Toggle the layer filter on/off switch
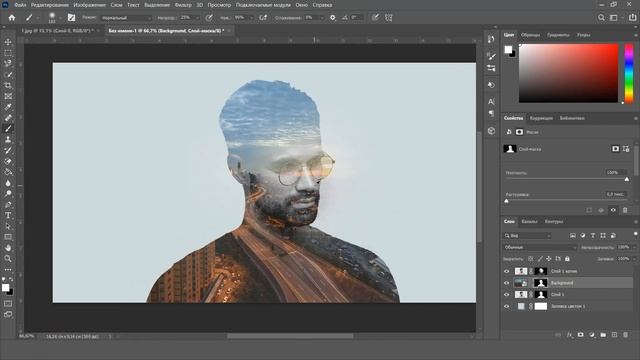The image size is (640, 360). [x=635, y=234]
